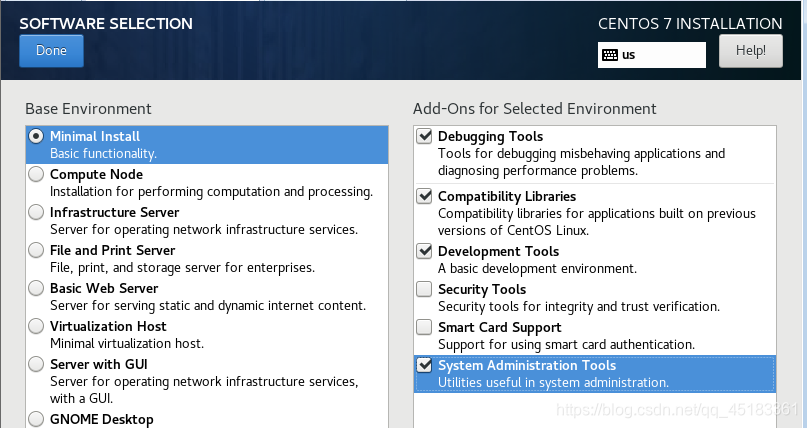807x428 pixels.
Task: Select Infrastructure Server radio button
Action: [x=37, y=212]
